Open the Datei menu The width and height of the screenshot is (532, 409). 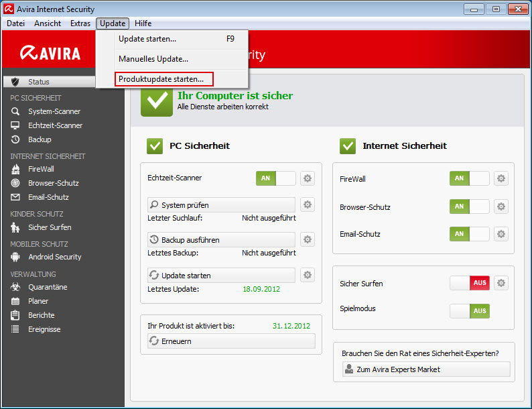(16, 23)
